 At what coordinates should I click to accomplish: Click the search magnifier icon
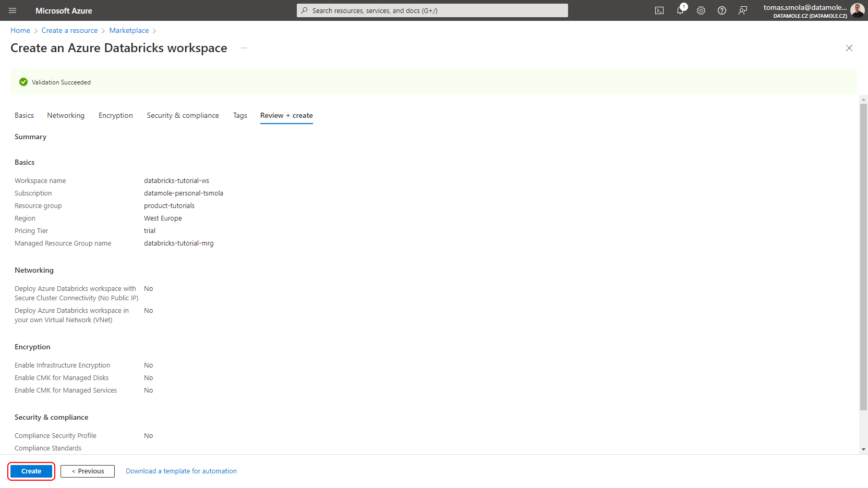click(x=304, y=10)
